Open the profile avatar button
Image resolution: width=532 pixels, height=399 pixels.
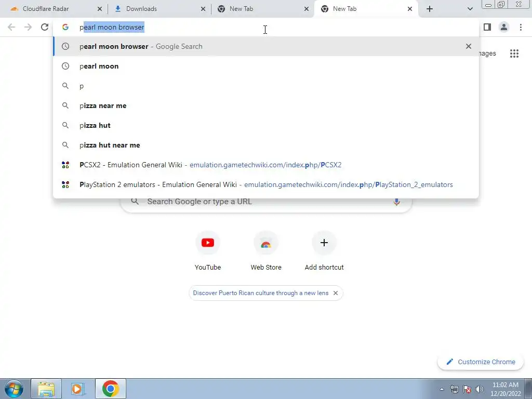pyautogui.click(x=504, y=27)
